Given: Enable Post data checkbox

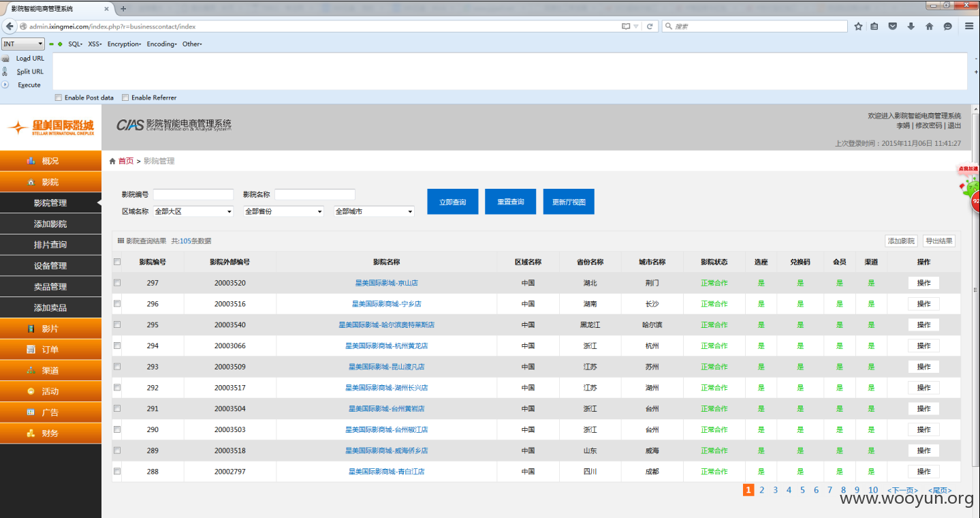Looking at the screenshot, I should (x=59, y=97).
